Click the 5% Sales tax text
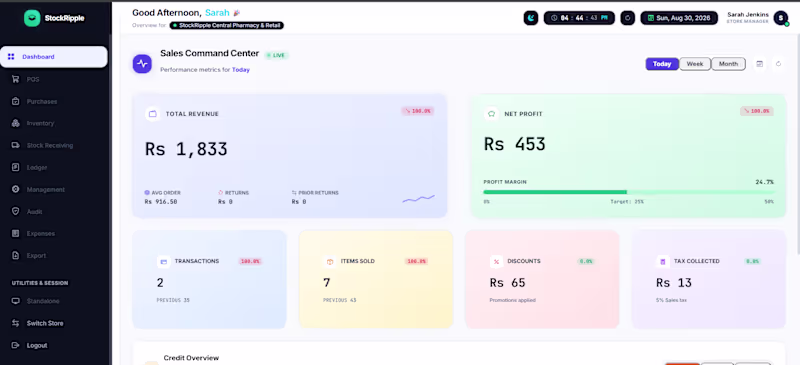This screenshot has width=800, height=365. pyautogui.click(x=671, y=300)
